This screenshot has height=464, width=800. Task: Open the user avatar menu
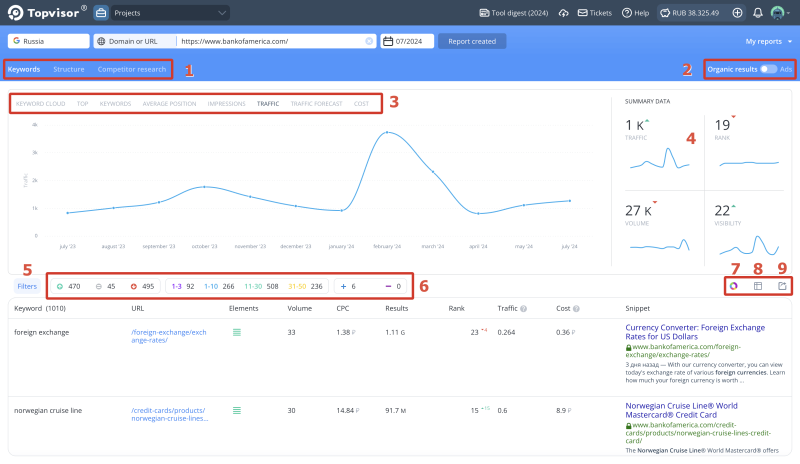coord(780,13)
